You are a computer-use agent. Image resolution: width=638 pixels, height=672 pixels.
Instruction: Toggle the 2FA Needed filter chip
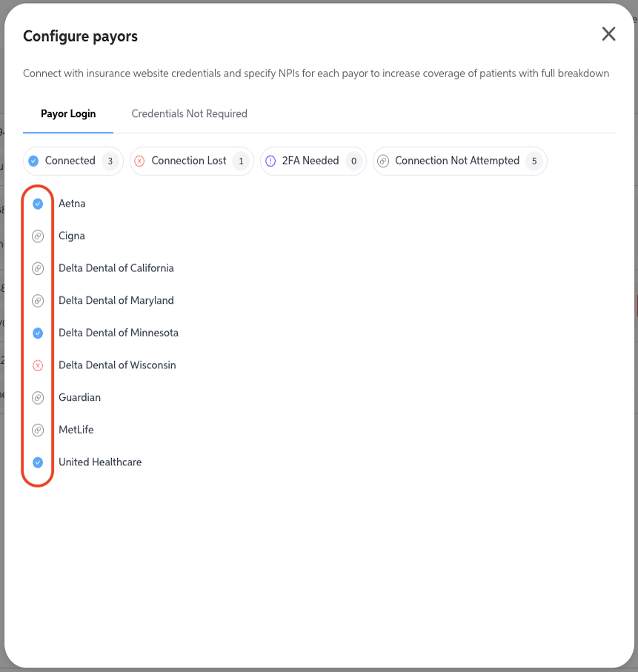pyautogui.click(x=313, y=161)
